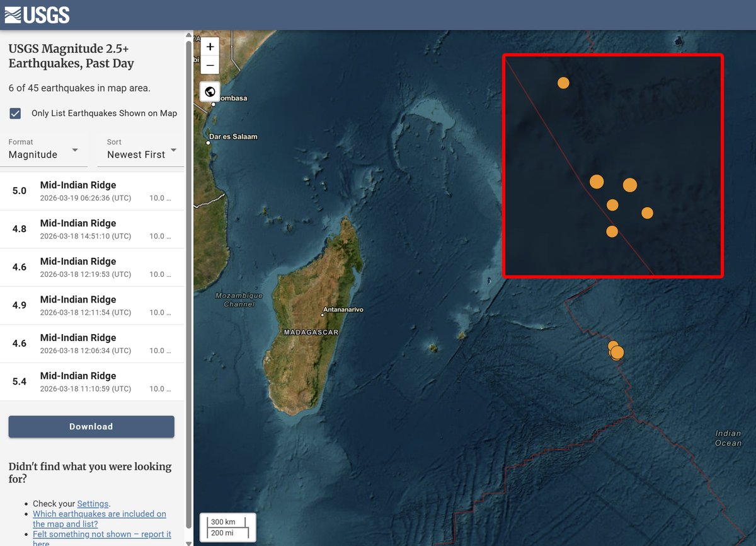
Task: Uncheck Only List Earthquakes Shown on Map
Action: tap(15, 113)
